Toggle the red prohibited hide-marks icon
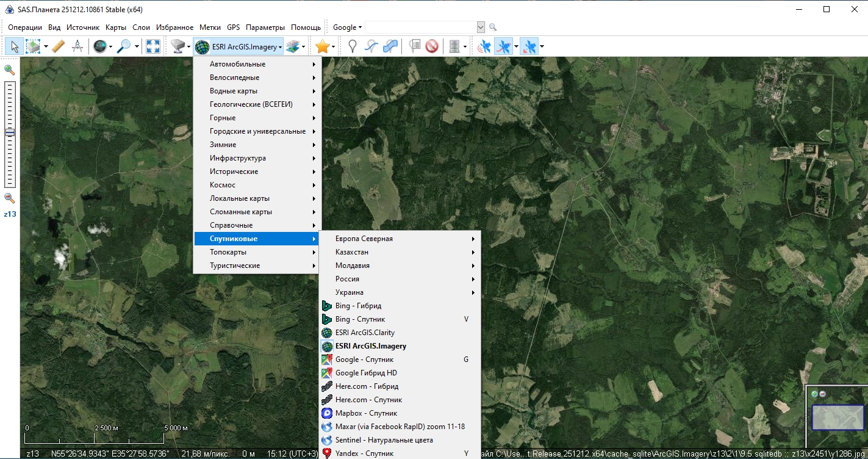The height and width of the screenshot is (459, 868). pos(432,46)
